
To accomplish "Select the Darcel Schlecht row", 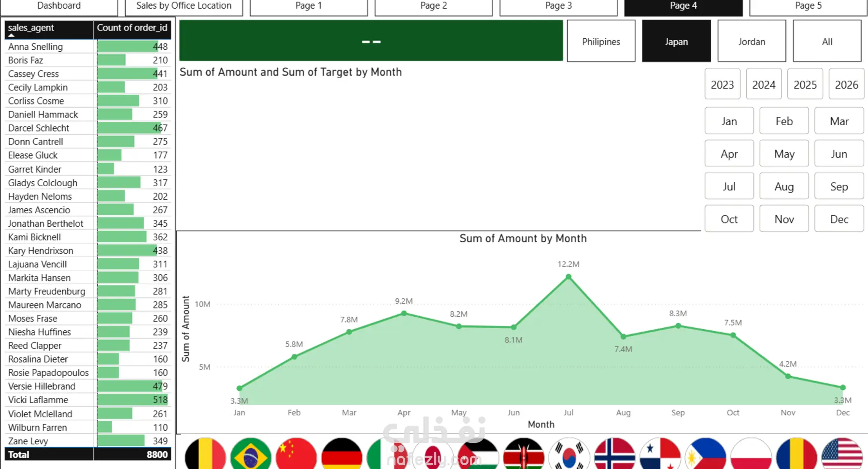I will (88, 128).
